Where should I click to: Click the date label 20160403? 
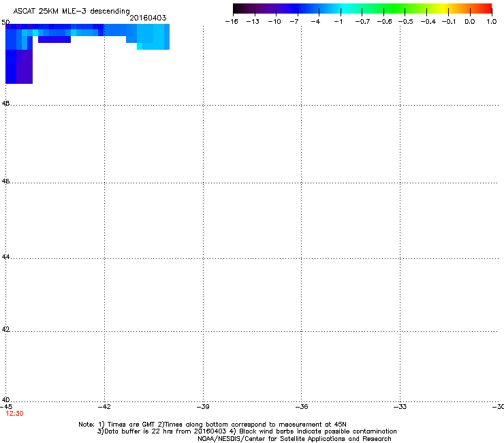tap(148, 18)
